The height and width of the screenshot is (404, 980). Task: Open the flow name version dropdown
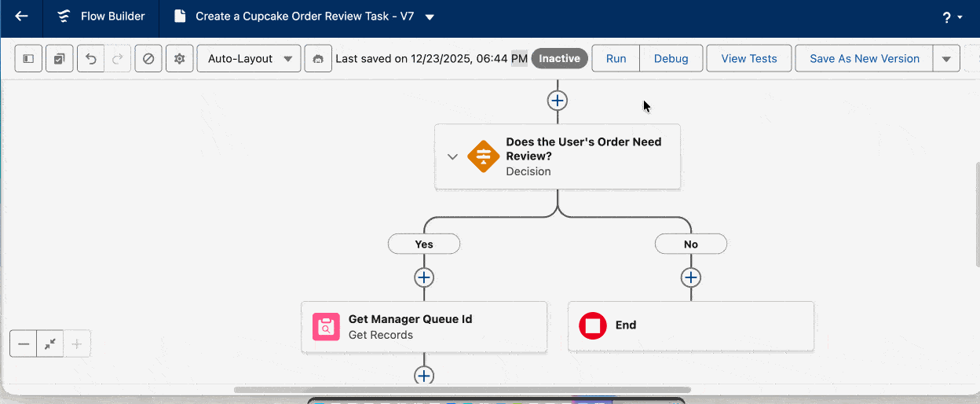[430, 17]
